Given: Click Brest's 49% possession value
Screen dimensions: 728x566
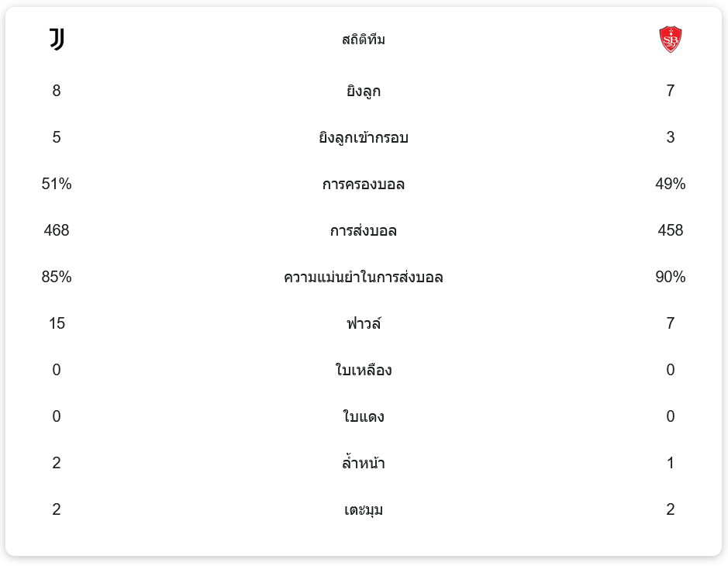Looking at the screenshot, I should [670, 184].
